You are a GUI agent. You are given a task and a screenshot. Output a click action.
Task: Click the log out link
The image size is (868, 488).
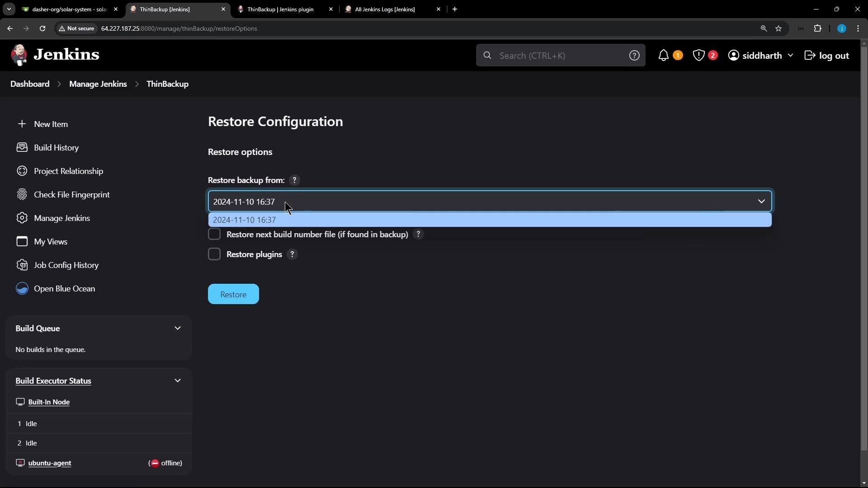pos(827,55)
